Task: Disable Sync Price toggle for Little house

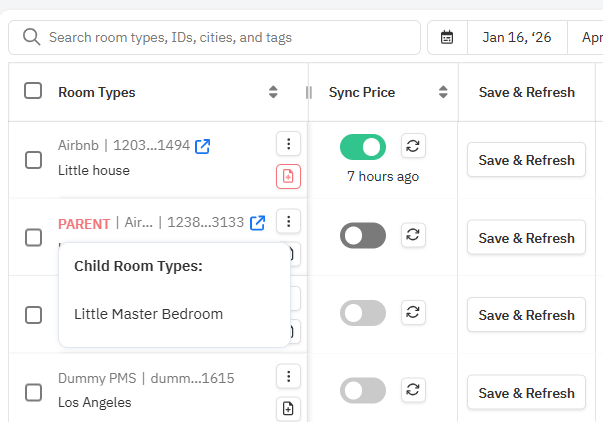Action: [362, 147]
